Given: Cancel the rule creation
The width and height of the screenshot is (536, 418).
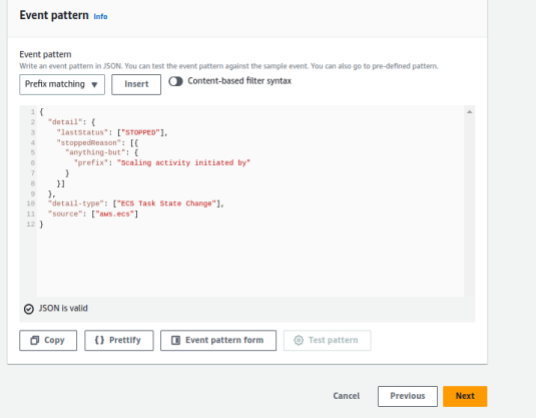Looking at the screenshot, I should (x=346, y=396).
